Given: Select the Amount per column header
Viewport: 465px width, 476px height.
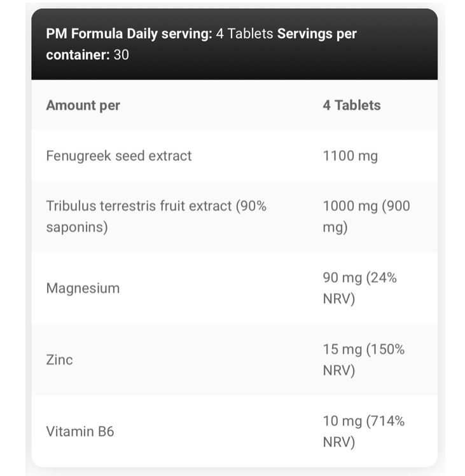Looking at the screenshot, I should click(83, 105).
